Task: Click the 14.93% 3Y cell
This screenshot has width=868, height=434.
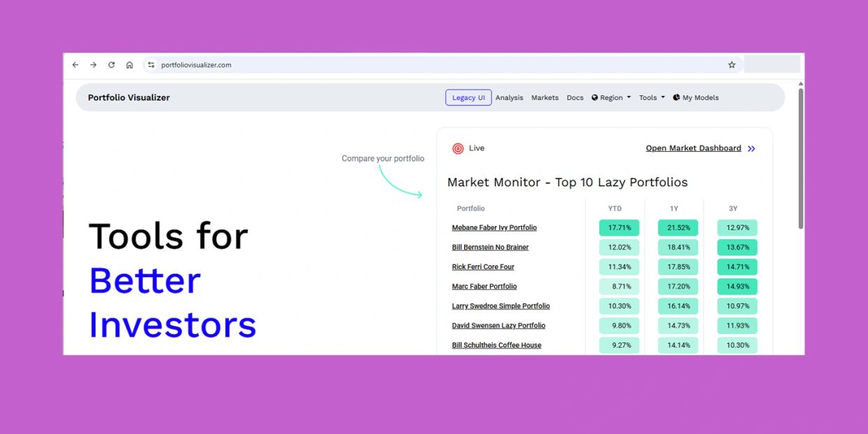Action: coord(737,286)
